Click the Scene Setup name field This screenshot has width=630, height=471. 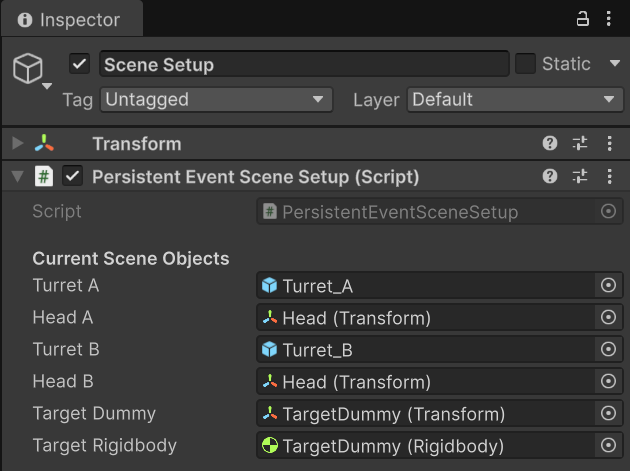click(x=304, y=64)
